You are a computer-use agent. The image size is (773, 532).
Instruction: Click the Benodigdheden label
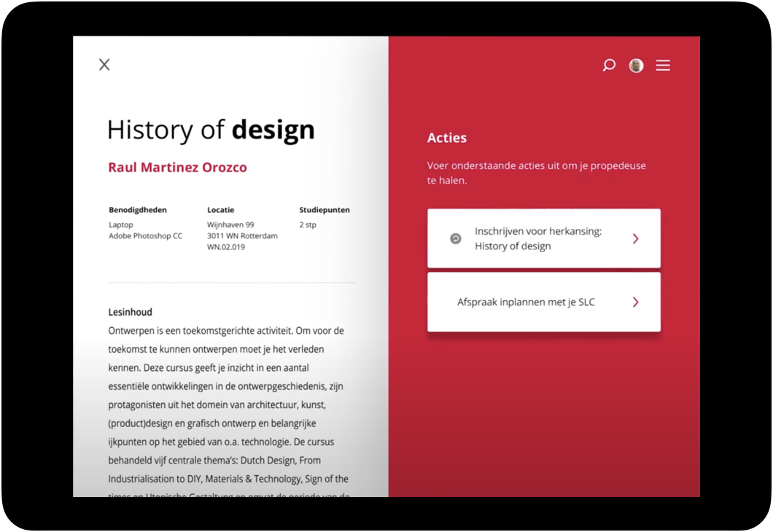pyautogui.click(x=138, y=210)
